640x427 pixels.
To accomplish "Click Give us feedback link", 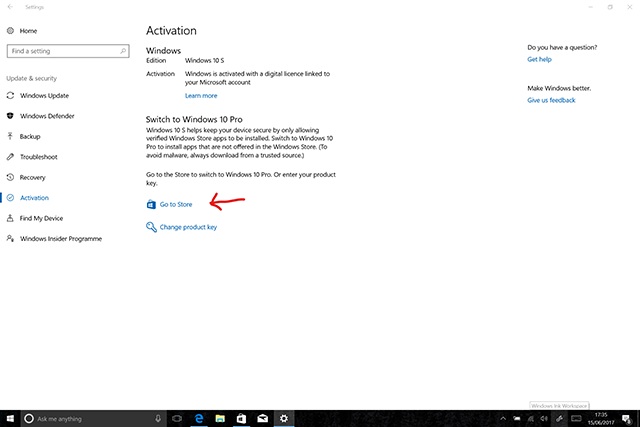I will click(x=551, y=100).
